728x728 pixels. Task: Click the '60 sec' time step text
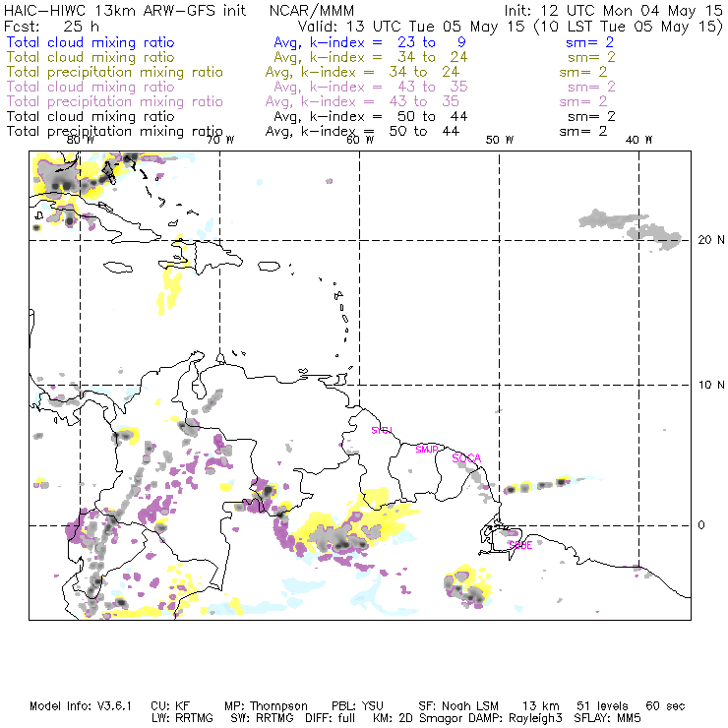[665, 706]
